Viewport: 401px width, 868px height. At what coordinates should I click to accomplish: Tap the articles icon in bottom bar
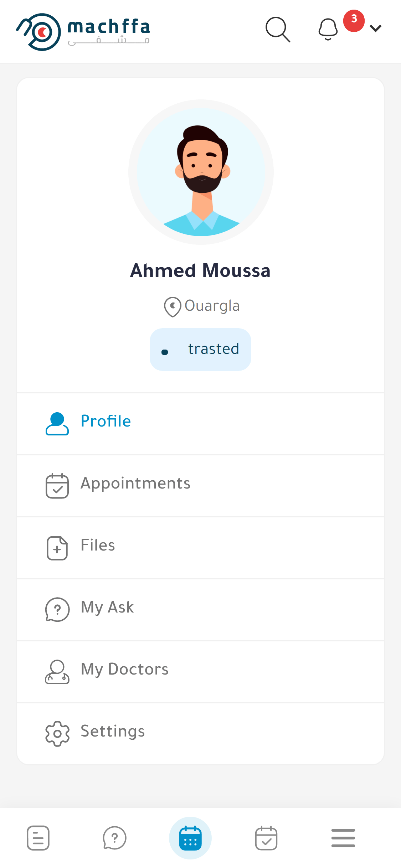point(38,838)
